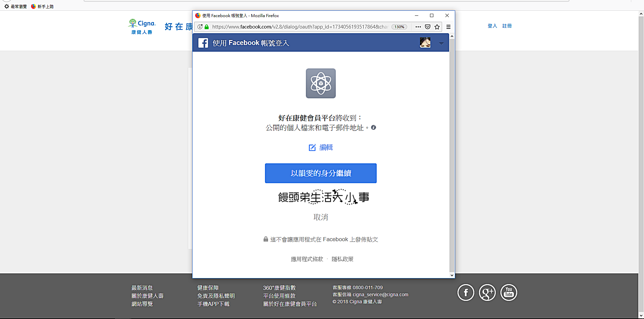Screen dimensions: 644x319
Task: Click the Google Plus circle icon in footer
Action: pos(487,293)
